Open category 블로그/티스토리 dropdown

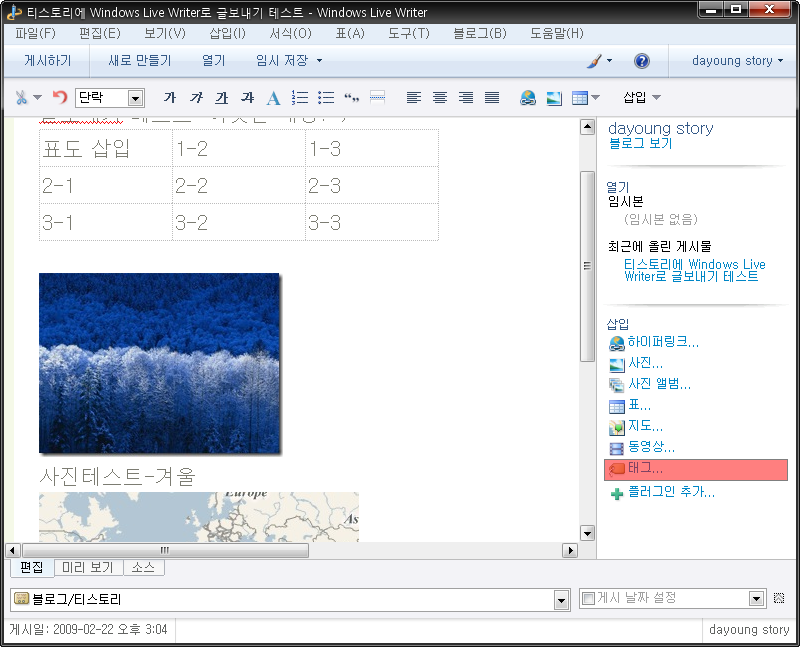(561, 601)
